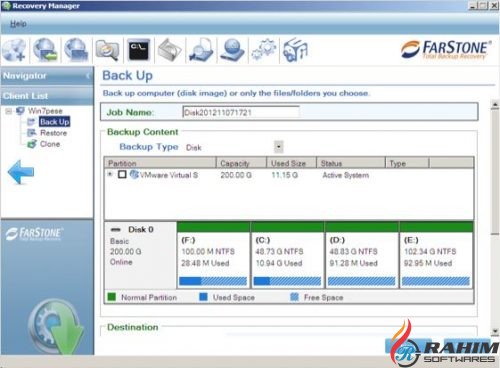Collapse the Navigator panel chevron

coord(88,76)
